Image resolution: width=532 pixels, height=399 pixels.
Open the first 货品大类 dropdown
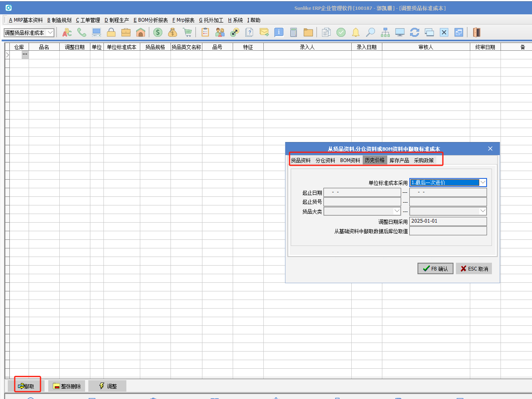click(397, 211)
